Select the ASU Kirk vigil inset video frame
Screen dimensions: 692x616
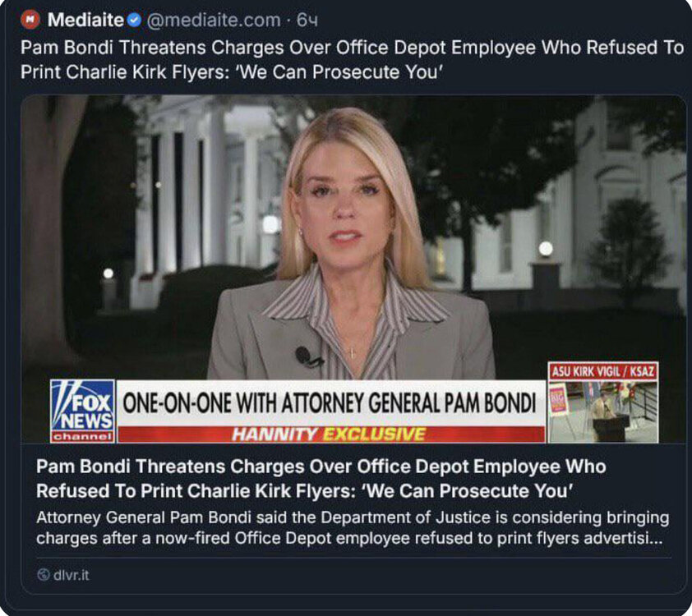(x=603, y=411)
